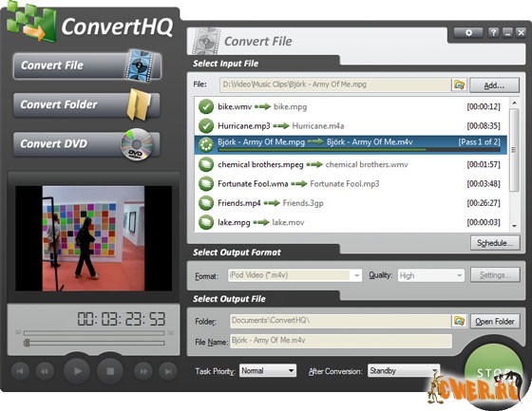Click the player Stop square button
The width and height of the screenshot is (532, 411).
click(x=110, y=371)
